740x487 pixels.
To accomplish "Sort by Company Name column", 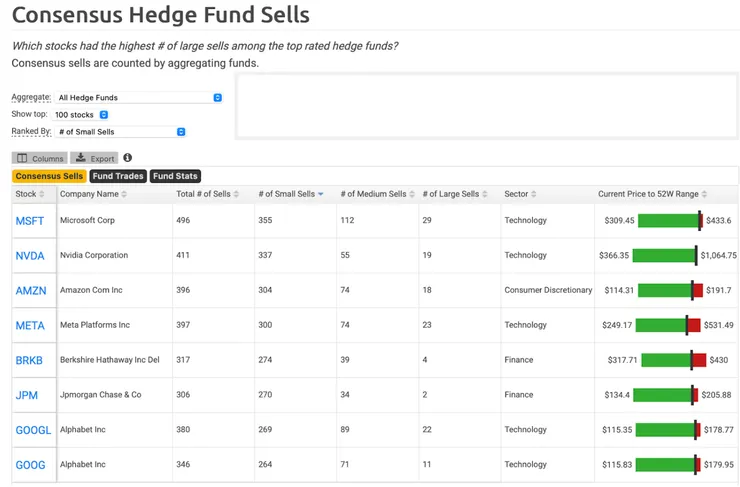I will (92, 194).
